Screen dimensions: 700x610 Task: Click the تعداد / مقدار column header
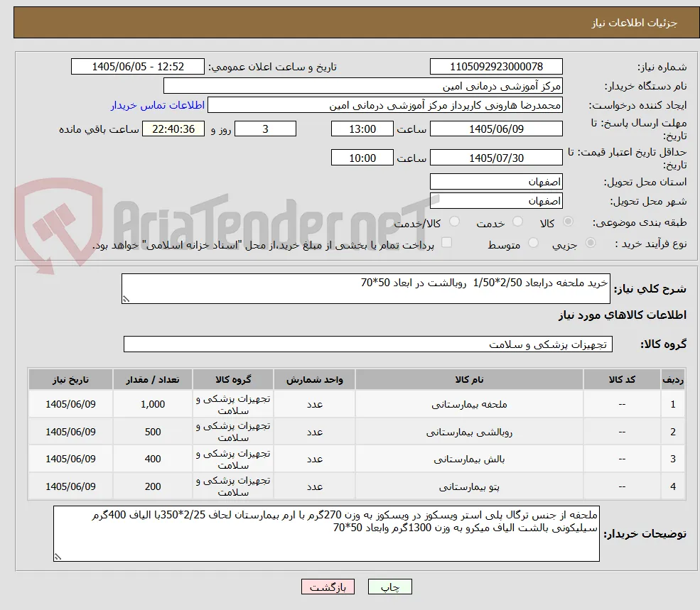pos(153,379)
